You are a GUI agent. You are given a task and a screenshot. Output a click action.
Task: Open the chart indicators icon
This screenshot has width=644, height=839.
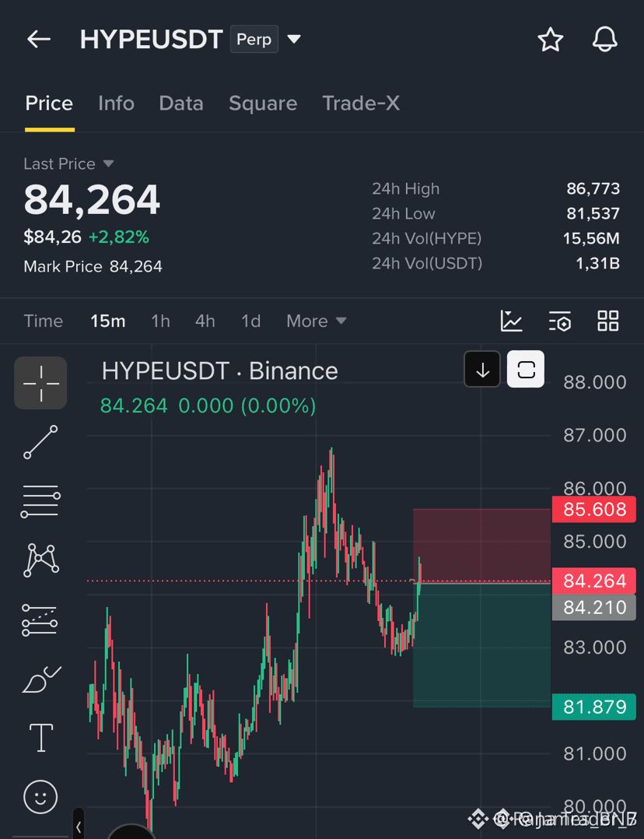tap(511, 321)
